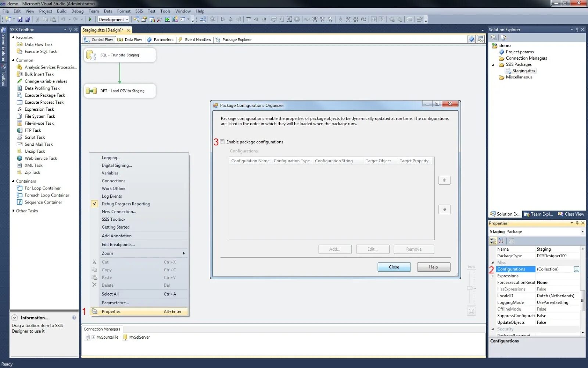
Task: Open the Staging Package object dropdown in Properties
Action: click(582, 232)
